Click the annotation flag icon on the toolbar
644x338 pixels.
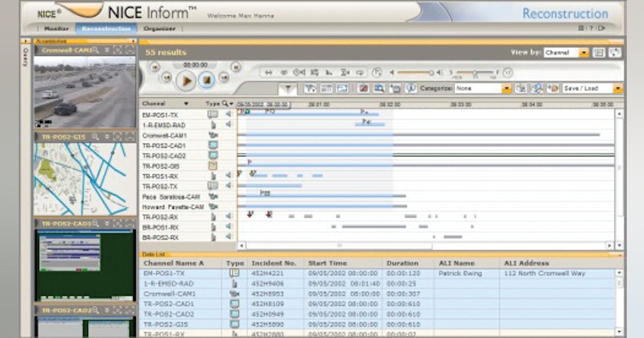point(364,88)
